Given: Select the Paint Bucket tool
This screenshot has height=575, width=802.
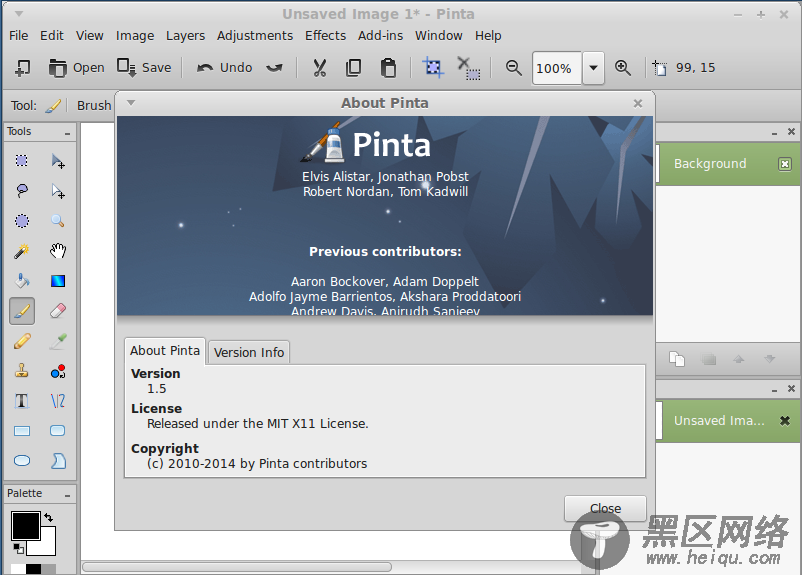Looking at the screenshot, I should [x=21, y=281].
